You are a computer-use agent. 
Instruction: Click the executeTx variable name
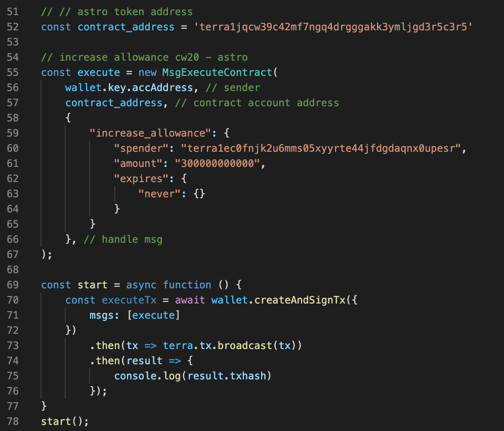click(x=129, y=300)
